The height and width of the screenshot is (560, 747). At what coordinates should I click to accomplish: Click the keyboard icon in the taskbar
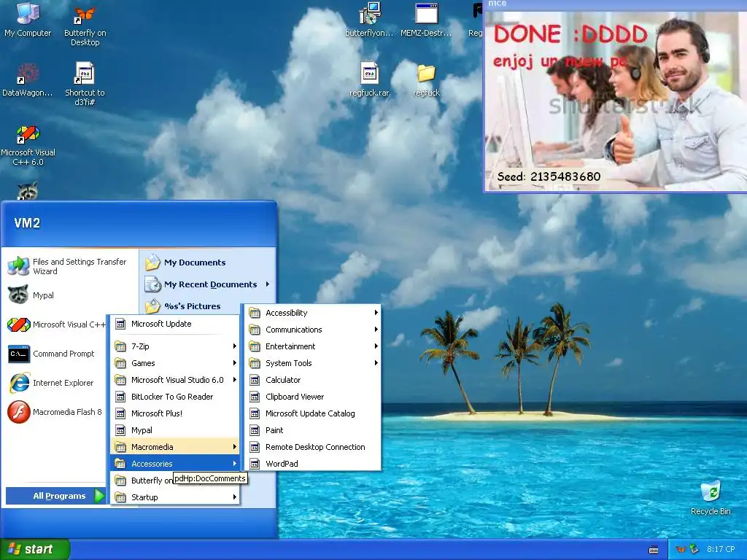[654, 550]
